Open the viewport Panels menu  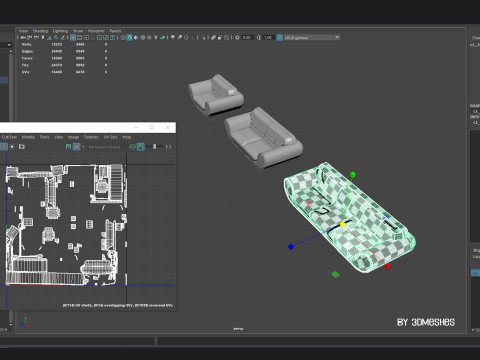115,31
